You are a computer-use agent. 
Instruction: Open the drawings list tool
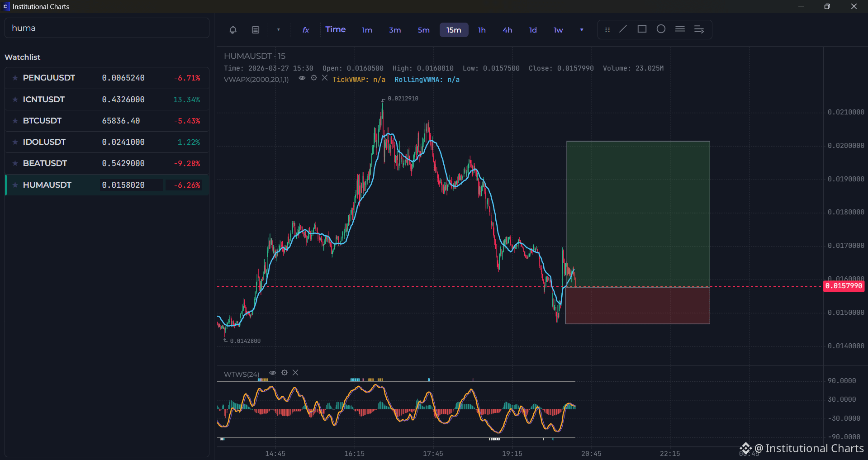point(699,29)
